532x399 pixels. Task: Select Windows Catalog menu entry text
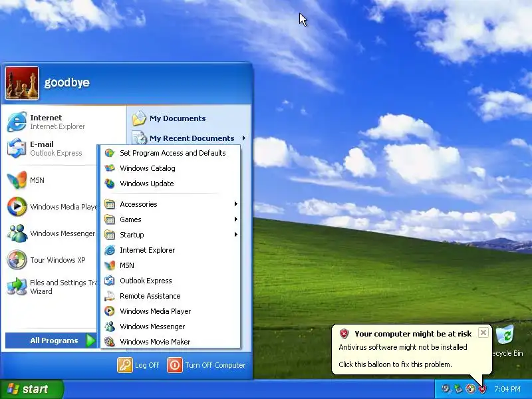(148, 168)
